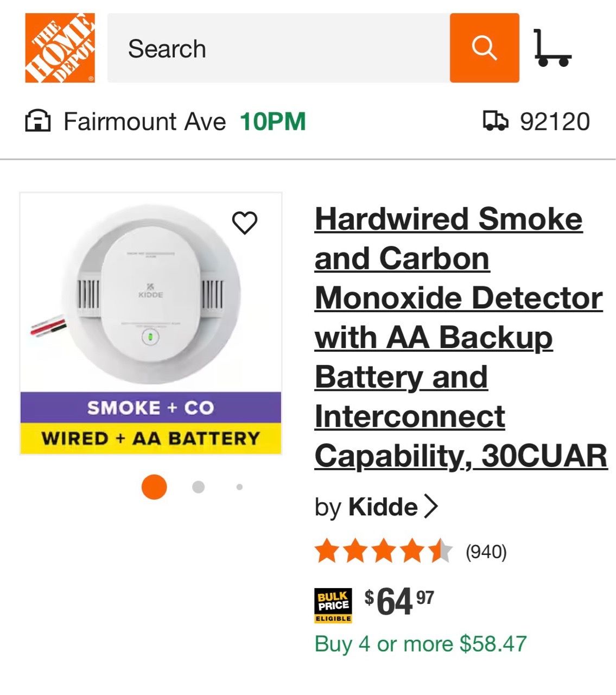
Task: Select the first orange carousel dot
Action: (154, 486)
